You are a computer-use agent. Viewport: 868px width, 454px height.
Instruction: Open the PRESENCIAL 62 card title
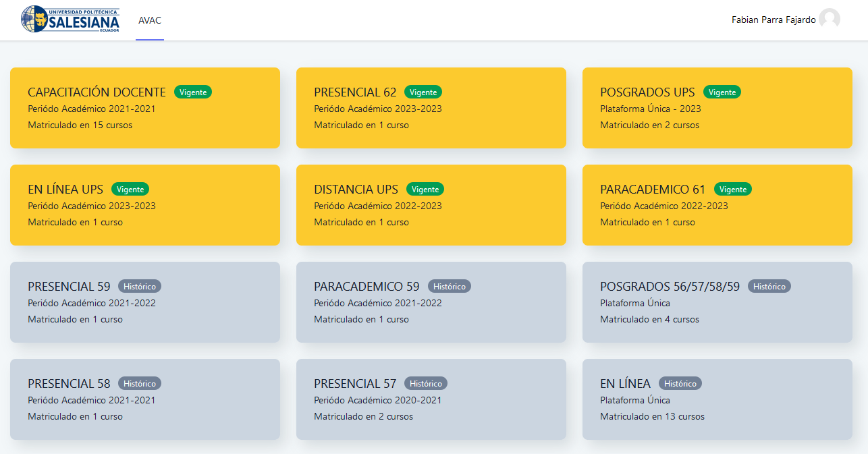point(355,92)
